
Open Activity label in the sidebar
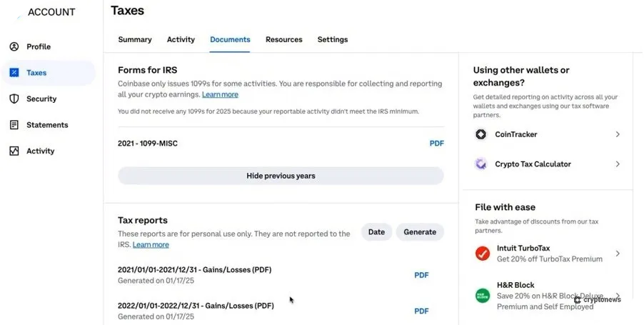pos(40,151)
